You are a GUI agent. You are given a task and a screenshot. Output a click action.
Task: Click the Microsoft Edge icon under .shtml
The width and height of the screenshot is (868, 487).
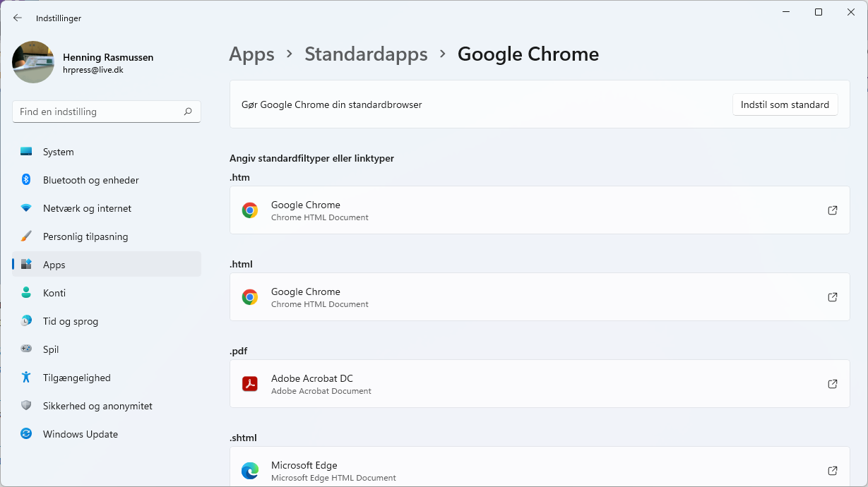[x=250, y=470]
